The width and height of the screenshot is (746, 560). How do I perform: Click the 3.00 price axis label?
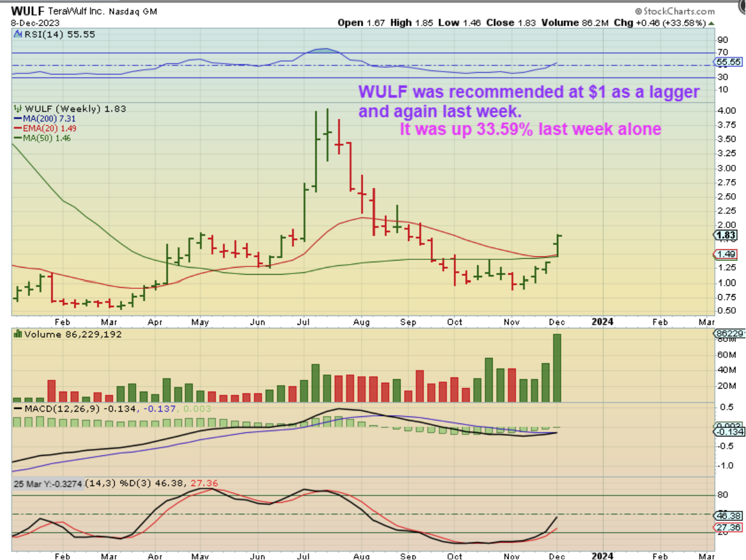(726, 168)
